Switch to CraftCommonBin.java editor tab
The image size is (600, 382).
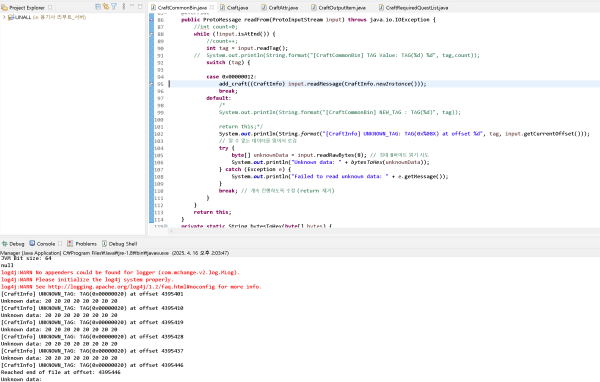(x=182, y=7)
